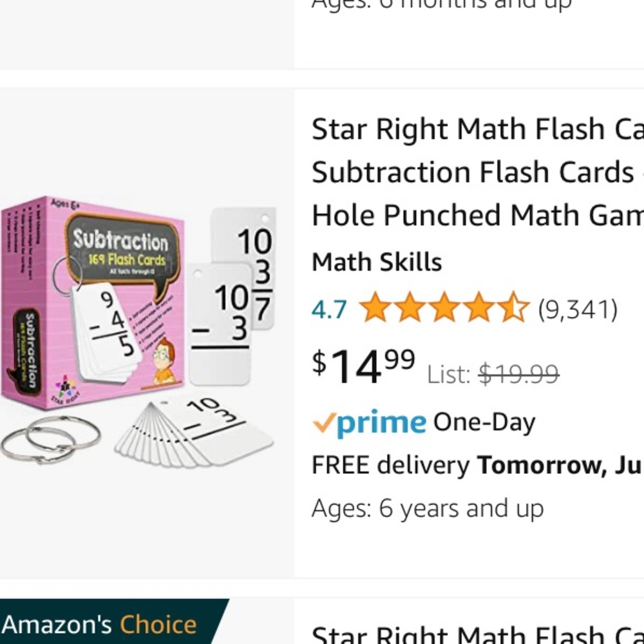This screenshot has height=644, width=644.
Task: Open the Star Right Subtraction Flash Cards listing
Action: pos(477,171)
